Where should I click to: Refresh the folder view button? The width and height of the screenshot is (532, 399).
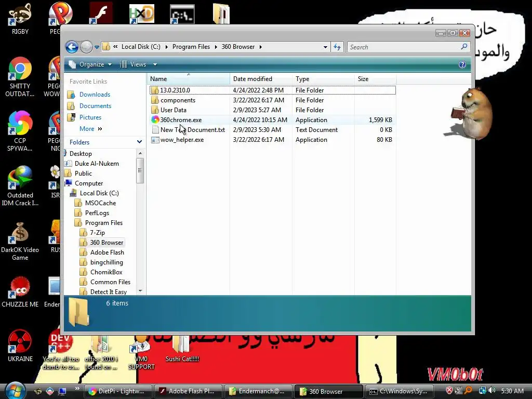click(337, 47)
